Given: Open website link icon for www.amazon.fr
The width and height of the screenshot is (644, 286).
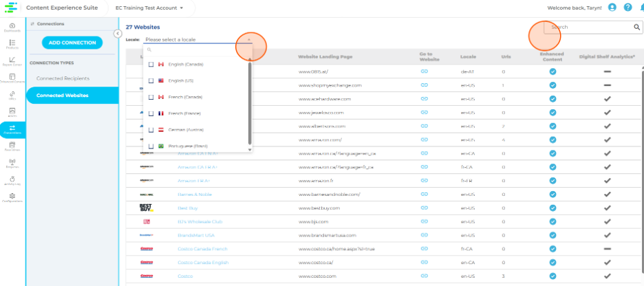Looking at the screenshot, I should point(425,181).
